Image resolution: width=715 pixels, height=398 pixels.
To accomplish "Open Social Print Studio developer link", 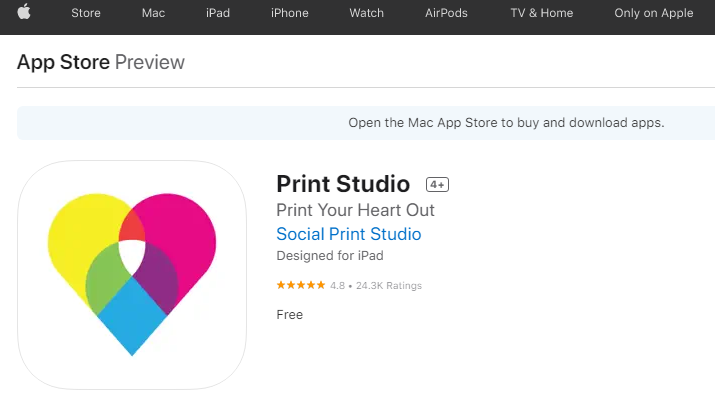I will 349,234.
